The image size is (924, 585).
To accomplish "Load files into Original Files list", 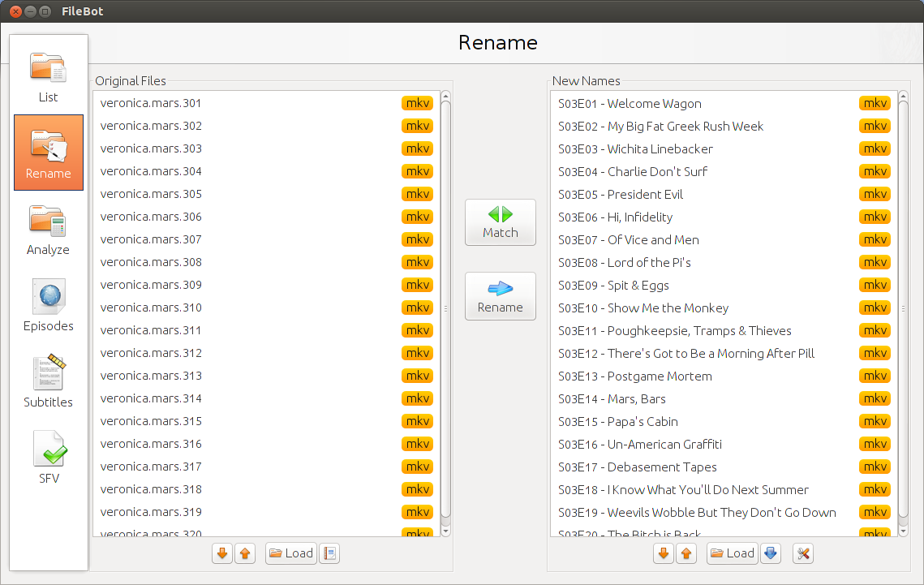I will click(x=291, y=553).
